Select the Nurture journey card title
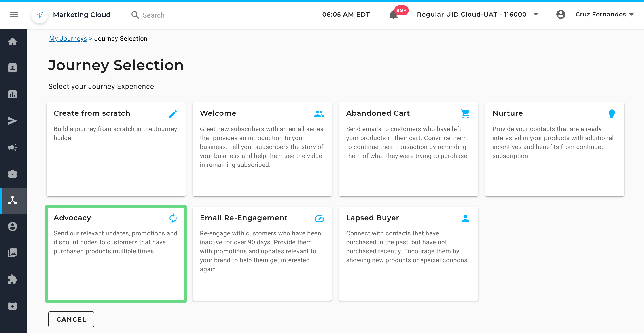The image size is (644, 333). [x=508, y=113]
